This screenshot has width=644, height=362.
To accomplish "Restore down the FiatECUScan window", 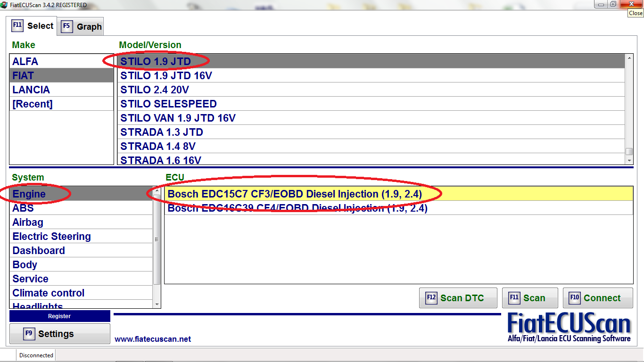I will pos(613,4).
